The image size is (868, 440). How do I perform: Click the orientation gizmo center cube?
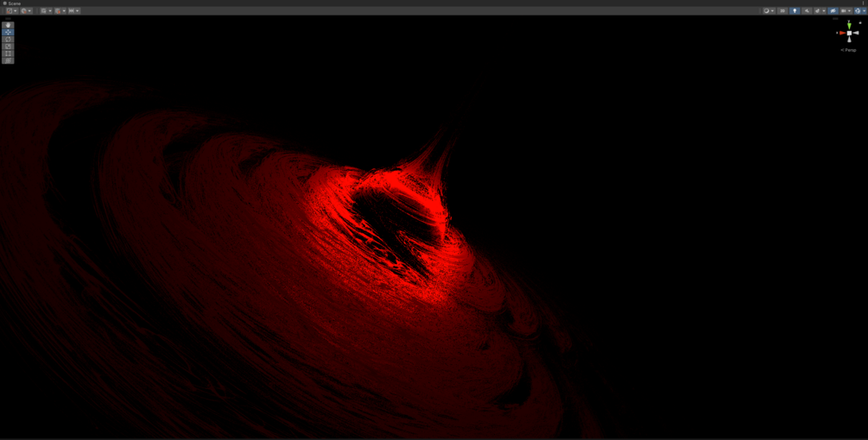coord(849,33)
